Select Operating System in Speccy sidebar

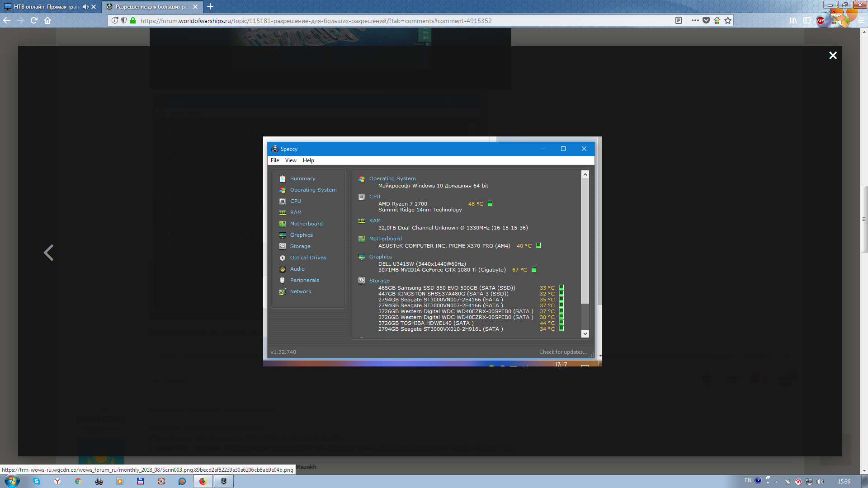click(313, 190)
